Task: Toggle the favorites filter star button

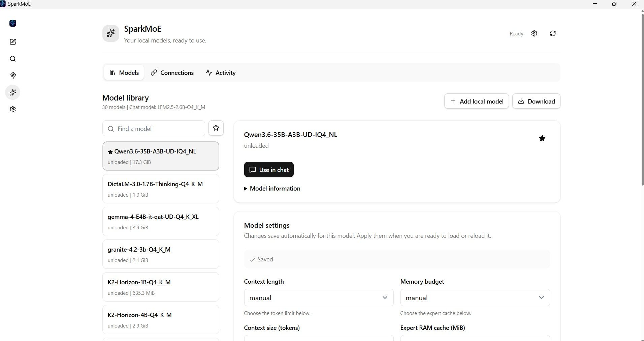Action: [x=216, y=128]
